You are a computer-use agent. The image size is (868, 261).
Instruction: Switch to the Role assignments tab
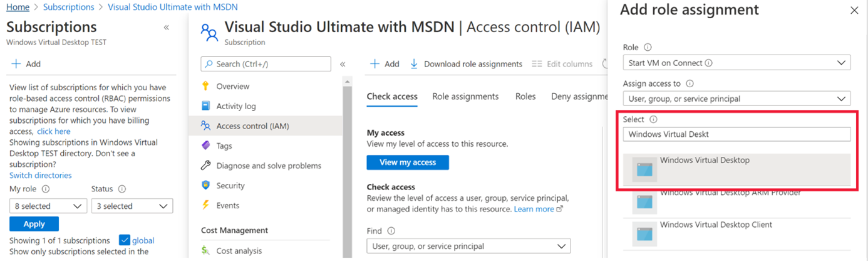tap(465, 97)
